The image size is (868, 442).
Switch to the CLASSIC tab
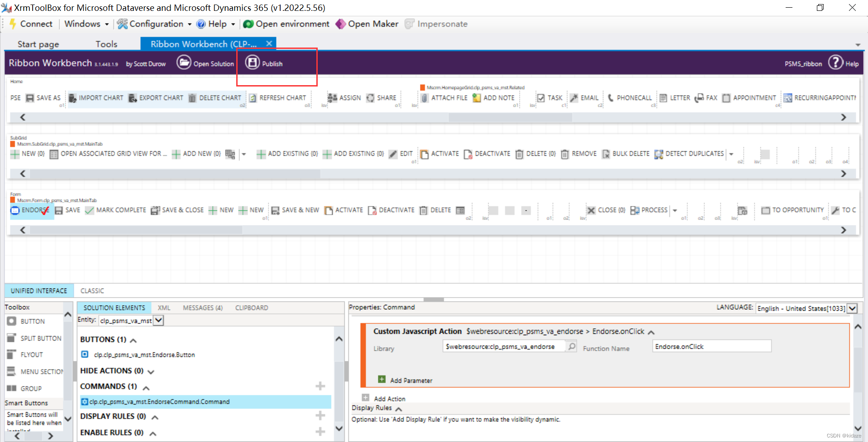[92, 290]
